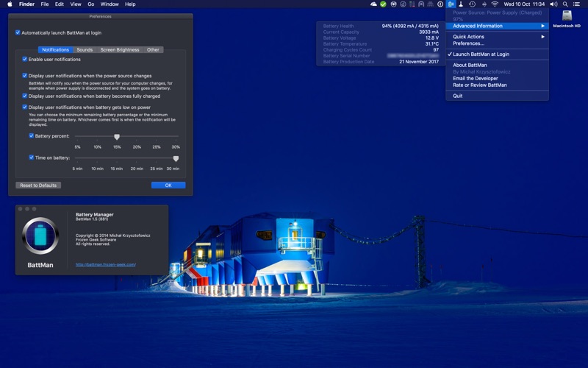Click the 10 min mark on time slider
The image size is (588, 368).
click(98, 169)
